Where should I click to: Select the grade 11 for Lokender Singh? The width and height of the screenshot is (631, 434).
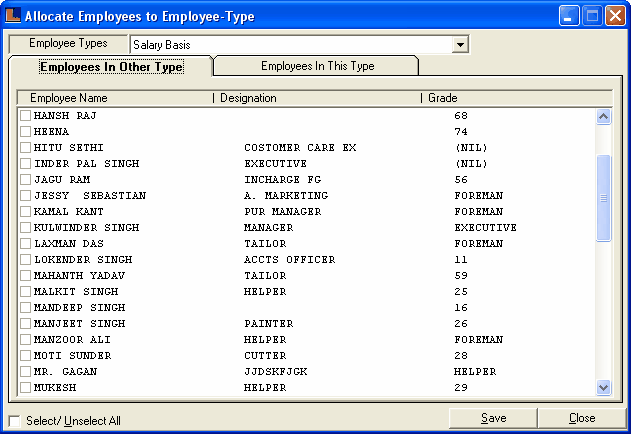coord(461,260)
